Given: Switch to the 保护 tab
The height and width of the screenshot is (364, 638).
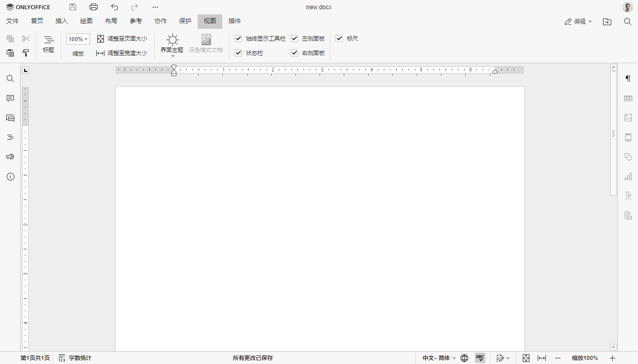Looking at the screenshot, I should pos(185,21).
